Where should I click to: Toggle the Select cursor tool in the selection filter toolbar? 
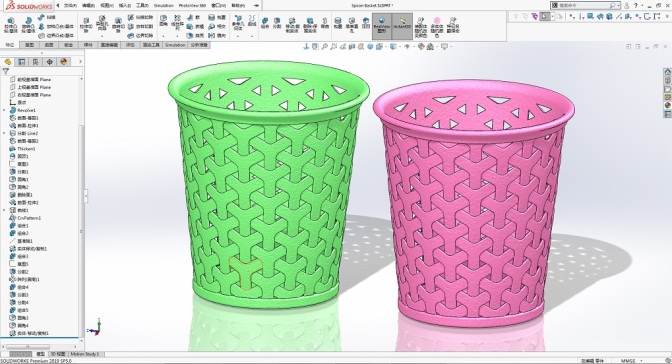click(545, 16)
